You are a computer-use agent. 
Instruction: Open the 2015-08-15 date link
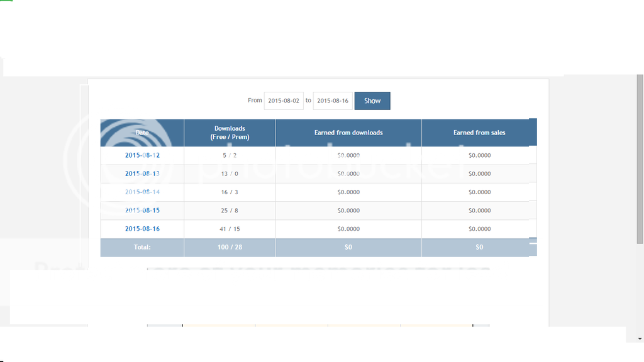[x=142, y=211]
